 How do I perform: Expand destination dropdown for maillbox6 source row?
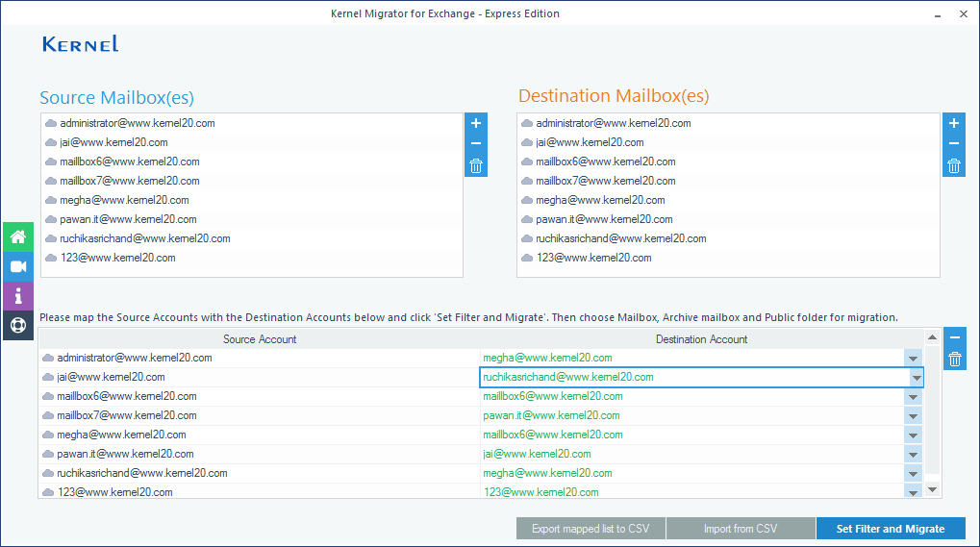[913, 396]
